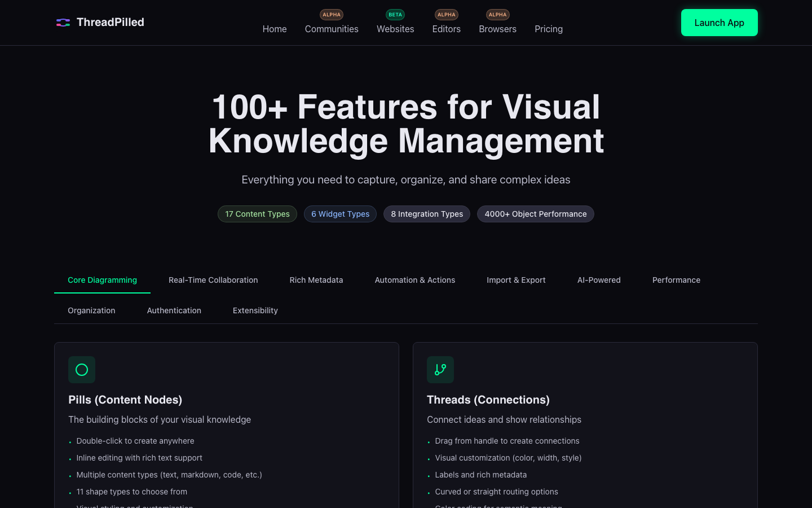Click the ALPHA badge above Communities
This screenshot has height=508, width=812.
(x=332, y=15)
